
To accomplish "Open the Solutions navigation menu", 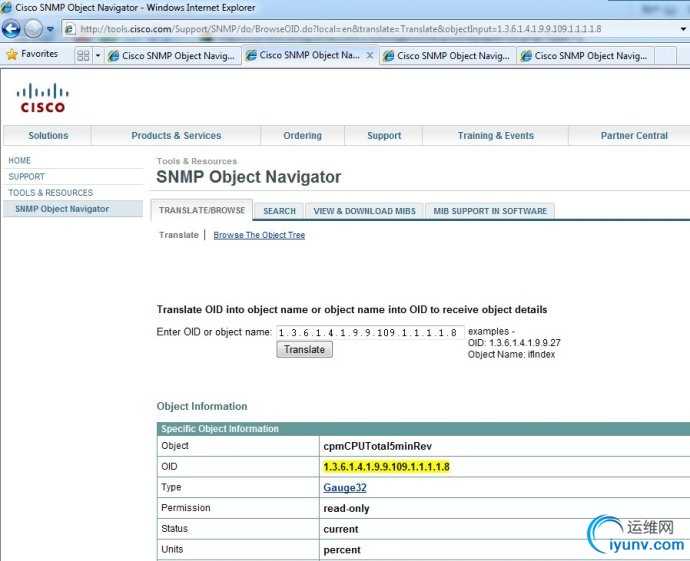I will (x=48, y=136).
